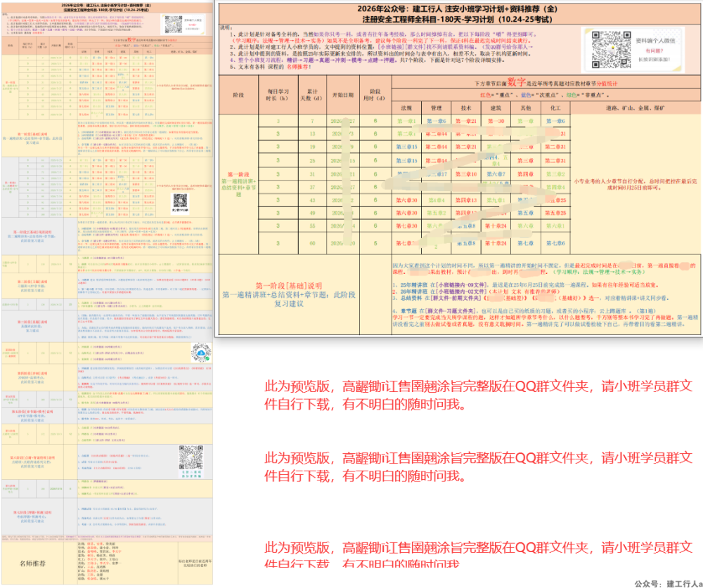
Task: Click the cumulative days cell '13'
Action: pos(312,133)
